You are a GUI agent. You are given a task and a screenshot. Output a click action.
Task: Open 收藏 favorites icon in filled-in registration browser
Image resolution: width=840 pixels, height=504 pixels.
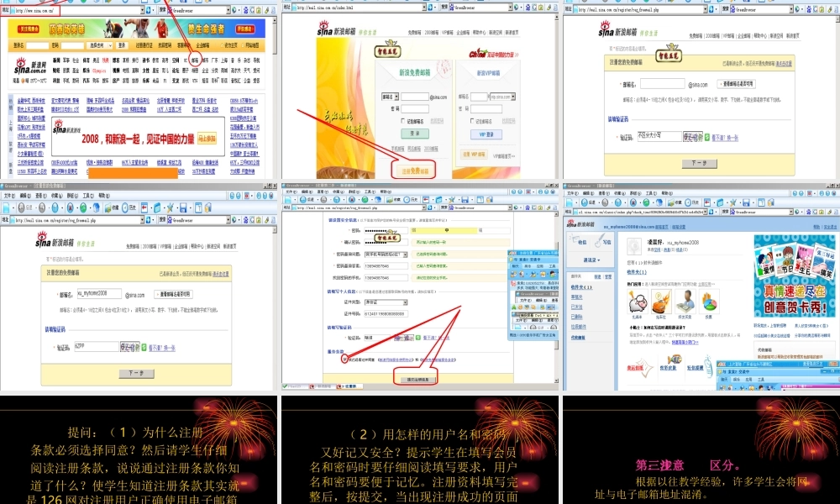coord(112,207)
